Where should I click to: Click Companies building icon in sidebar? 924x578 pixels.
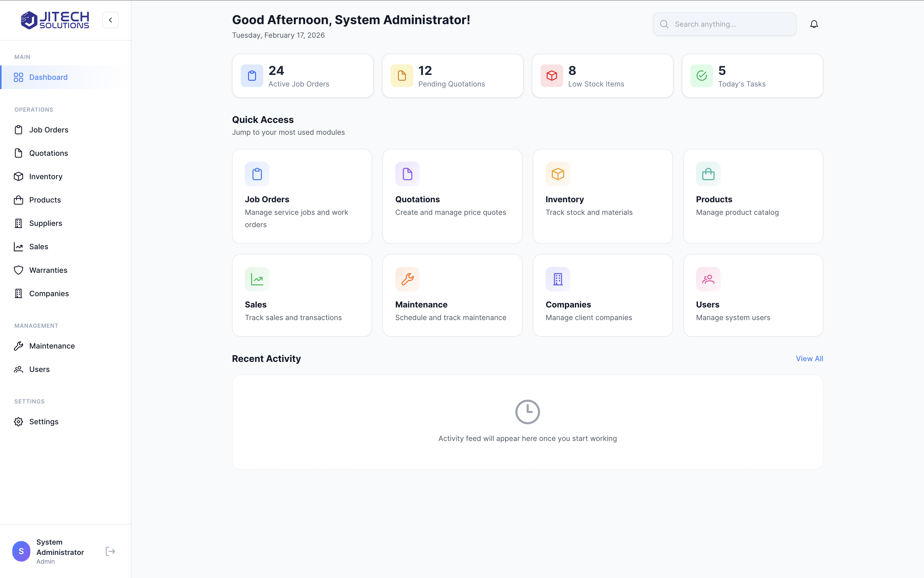[18, 294]
